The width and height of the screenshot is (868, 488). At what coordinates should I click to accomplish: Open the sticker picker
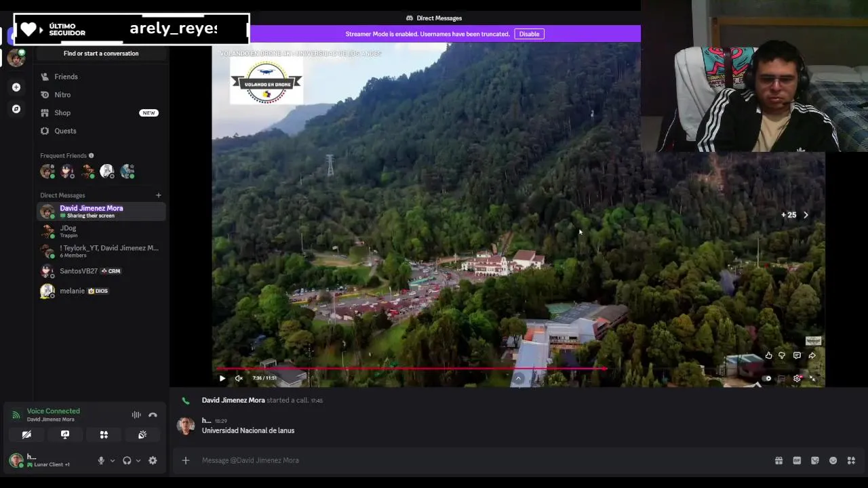[815, 461]
